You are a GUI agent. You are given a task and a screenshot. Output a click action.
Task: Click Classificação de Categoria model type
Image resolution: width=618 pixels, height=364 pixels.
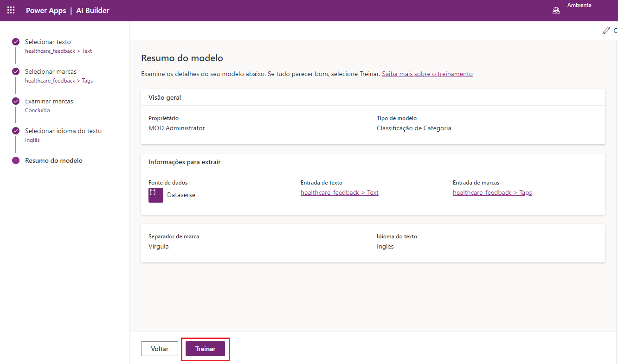414,128
